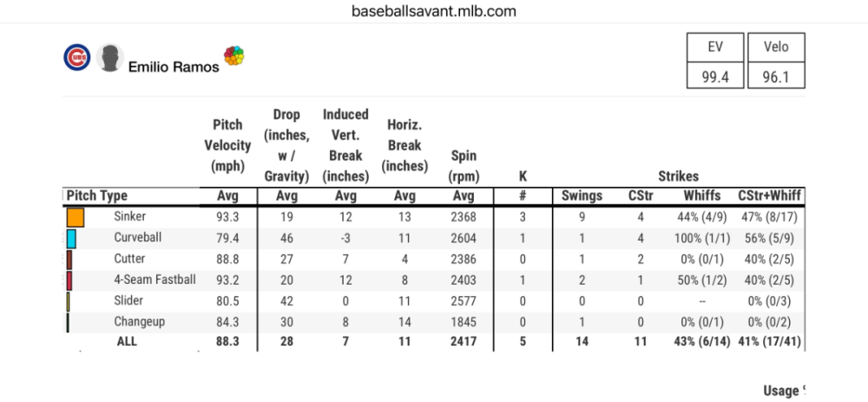The width and height of the screenshot is (868, 402).
Task: Sort by the Spin Avg header
Action: click(x=464, y=196)
